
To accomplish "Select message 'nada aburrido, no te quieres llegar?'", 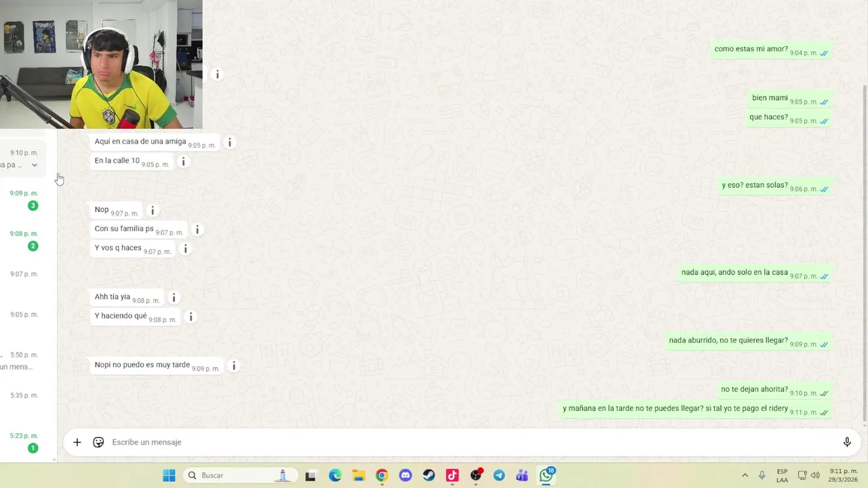I will click(749, 341).
